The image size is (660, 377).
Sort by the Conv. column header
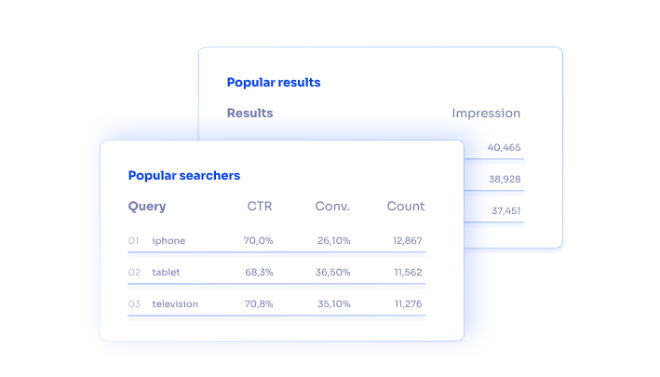(333, 206)
